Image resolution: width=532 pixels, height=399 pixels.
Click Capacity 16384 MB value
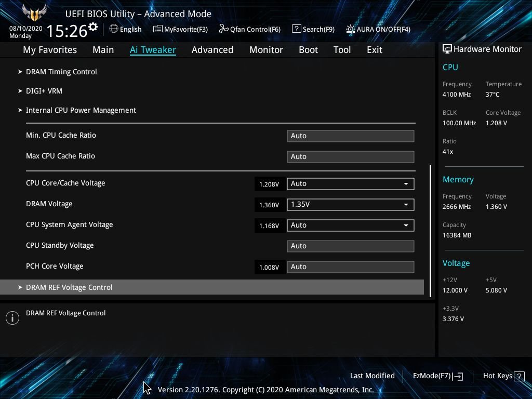click(457, 235)
